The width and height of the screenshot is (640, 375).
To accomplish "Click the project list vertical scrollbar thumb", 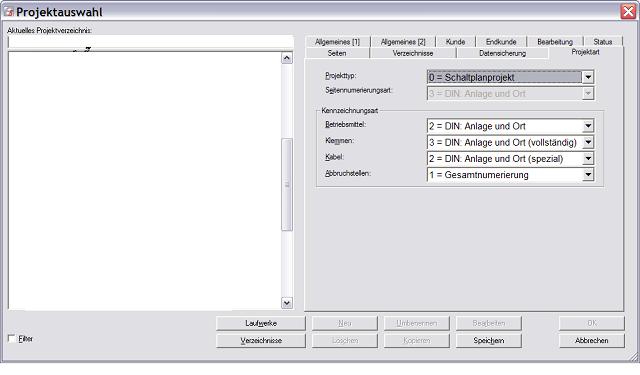I will pos(287,185).
